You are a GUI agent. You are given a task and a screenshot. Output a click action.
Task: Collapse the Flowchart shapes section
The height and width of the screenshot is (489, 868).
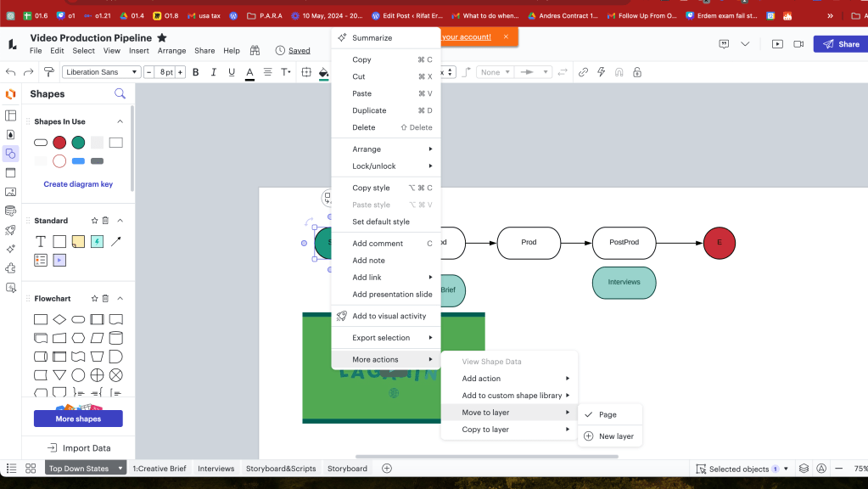pyautogui.click(x=120, y=299)
